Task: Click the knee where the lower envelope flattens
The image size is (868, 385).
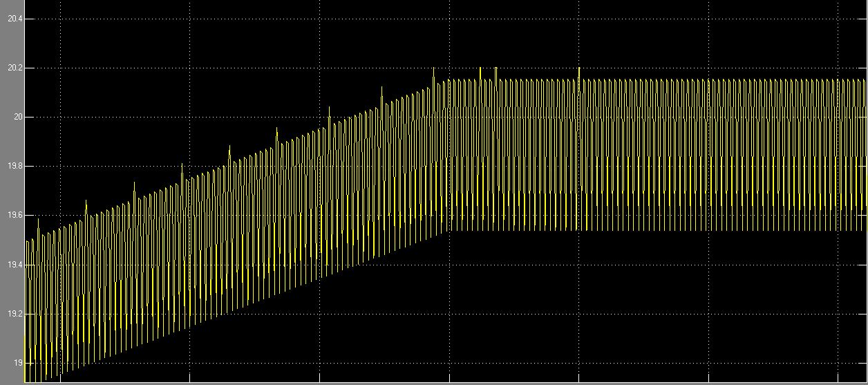Action: [449, 230]
